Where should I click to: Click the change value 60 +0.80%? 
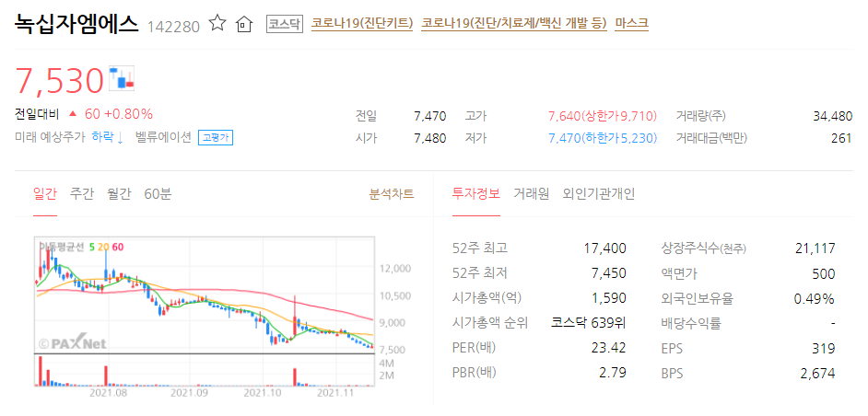[x=119, y=114]
